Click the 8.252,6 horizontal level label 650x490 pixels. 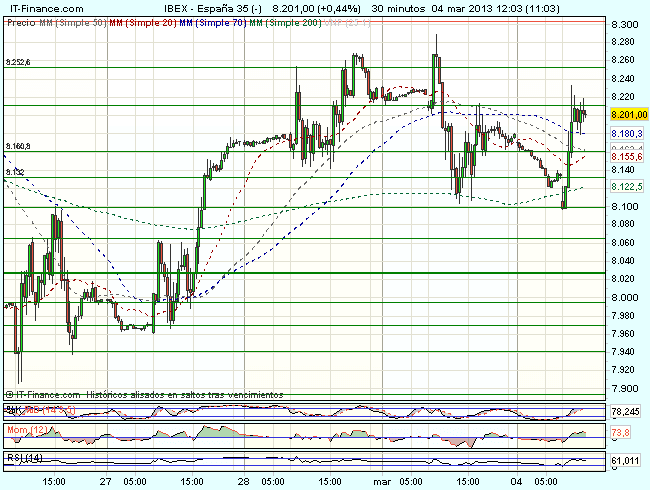coord(18,62)
